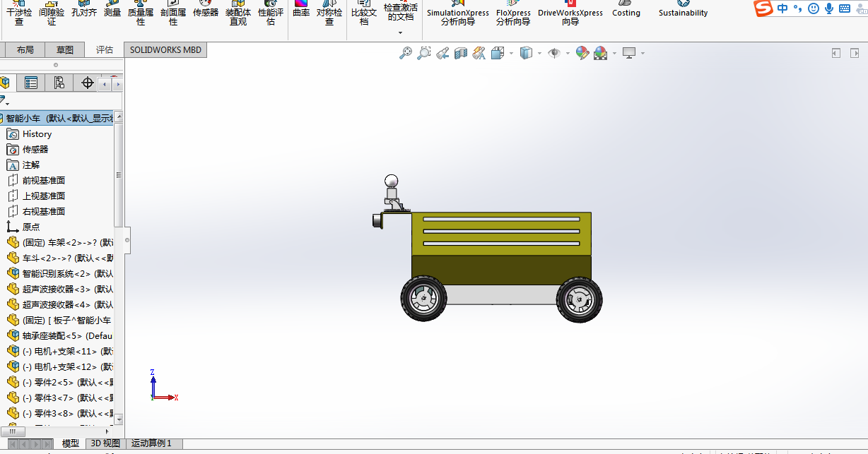This screenshot has width=868, height=454.
Task: Open the Hide/Show Items eye dropdown
Action: pyautogui.click(x=568, y=54)
